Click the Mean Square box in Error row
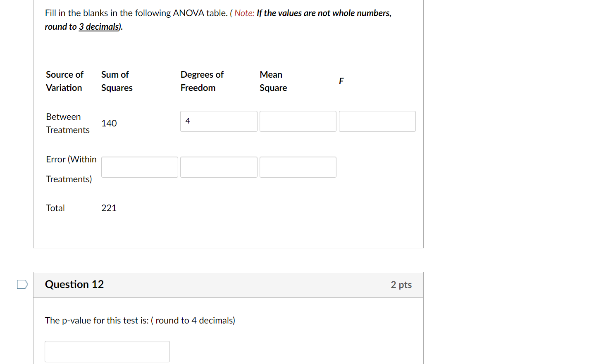Screen dimensions: 613x364 [298, 167]
